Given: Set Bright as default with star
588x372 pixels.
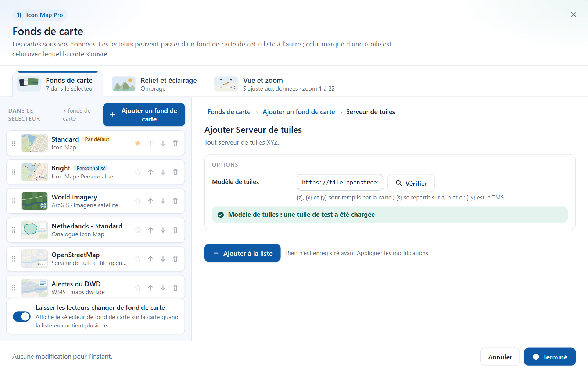Looking at the screenshot, I should tap(138, 172).
